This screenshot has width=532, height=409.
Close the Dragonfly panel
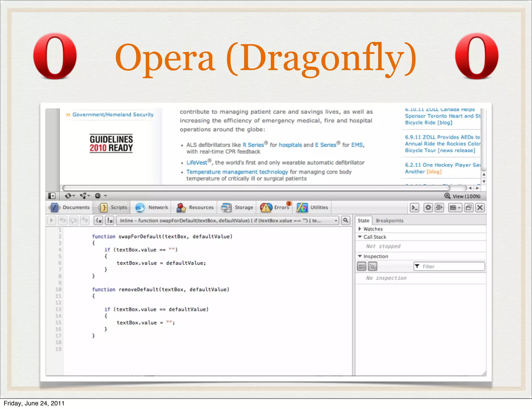tap(480, 208)
